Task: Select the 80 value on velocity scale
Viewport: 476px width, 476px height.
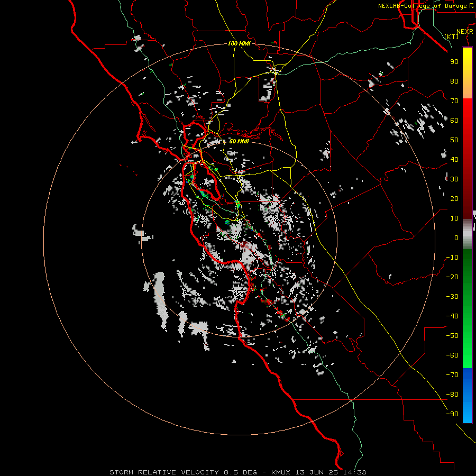Action: pos(454,81)
